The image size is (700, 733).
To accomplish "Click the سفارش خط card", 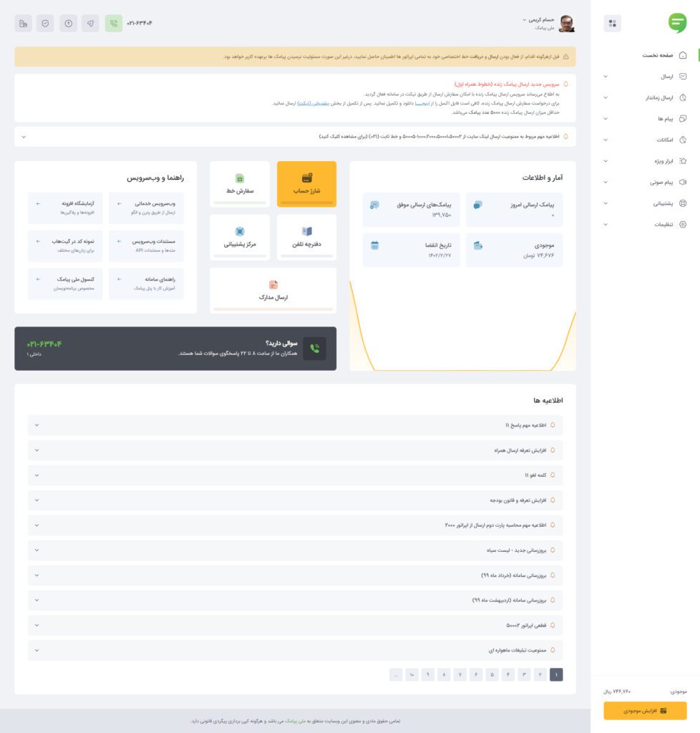I will click(240, 184).
